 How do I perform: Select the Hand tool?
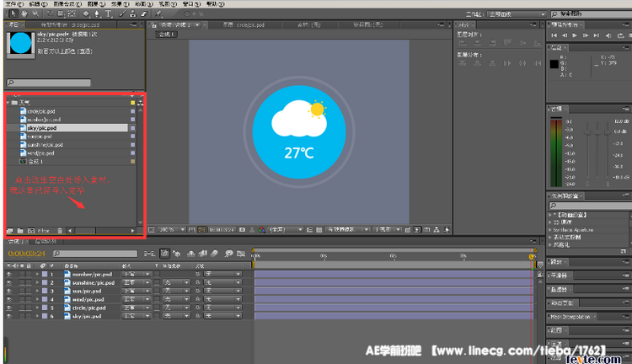tap(24, 13)
